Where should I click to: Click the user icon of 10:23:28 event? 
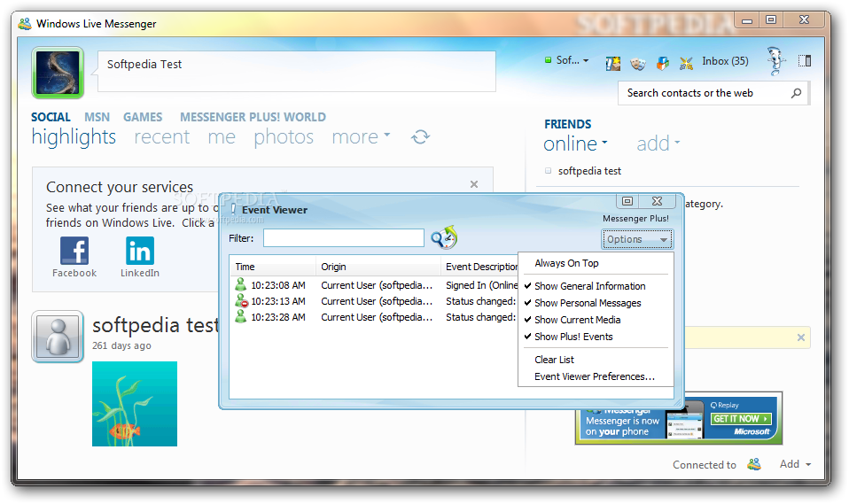240,317
